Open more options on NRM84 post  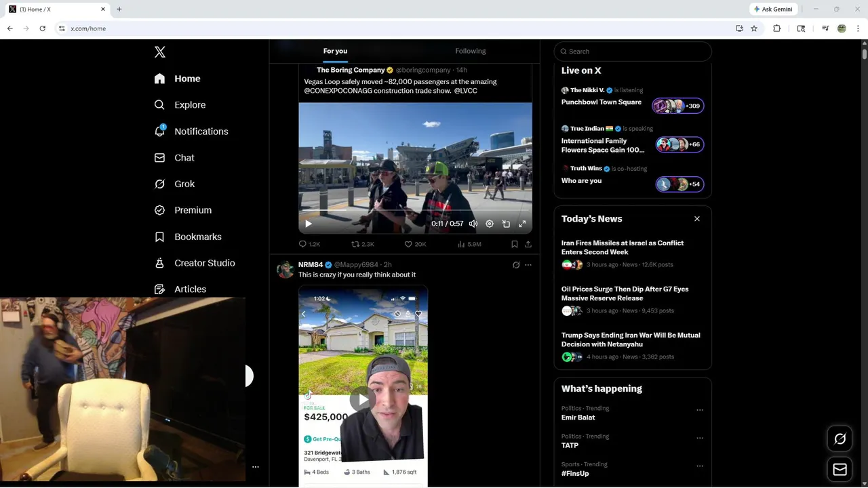point(528,265)
